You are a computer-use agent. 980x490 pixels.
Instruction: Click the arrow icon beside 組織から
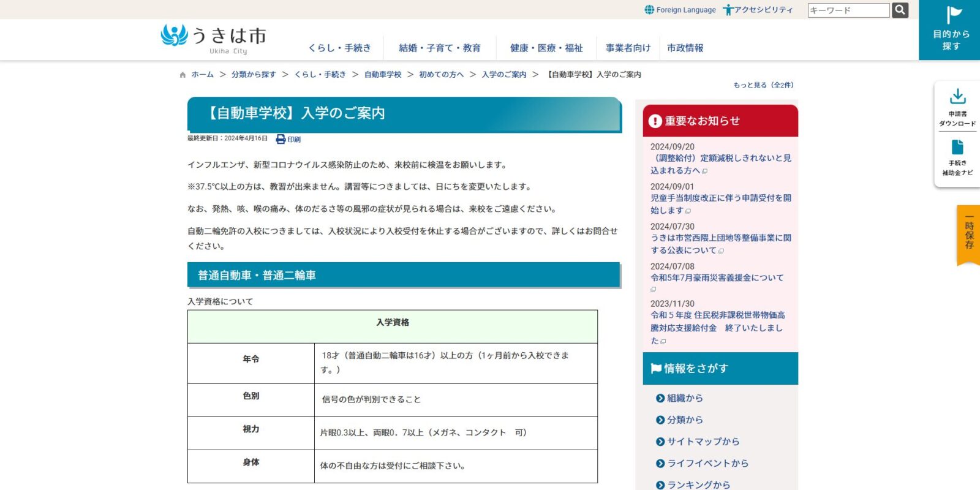(x=660, y=398)
